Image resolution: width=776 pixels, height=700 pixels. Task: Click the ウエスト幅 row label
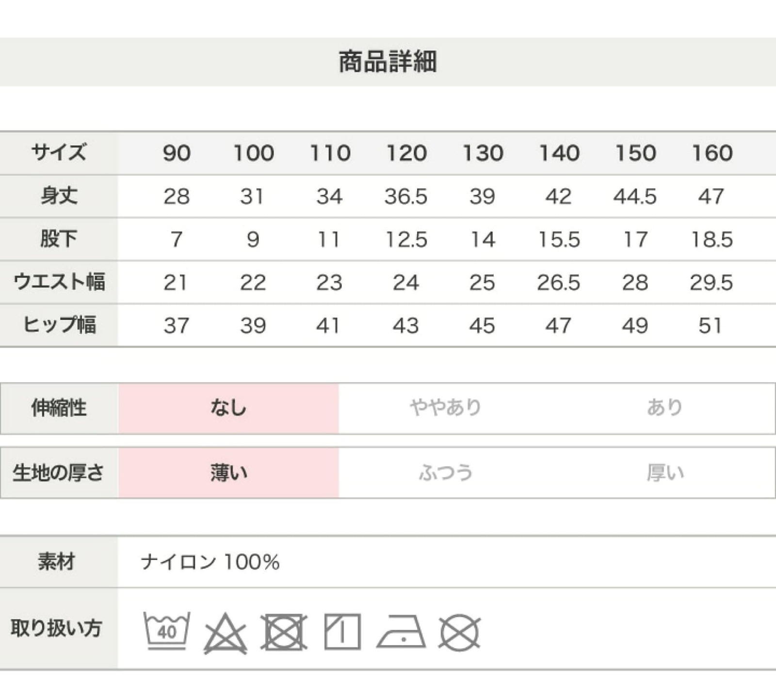tap(59, 282)
